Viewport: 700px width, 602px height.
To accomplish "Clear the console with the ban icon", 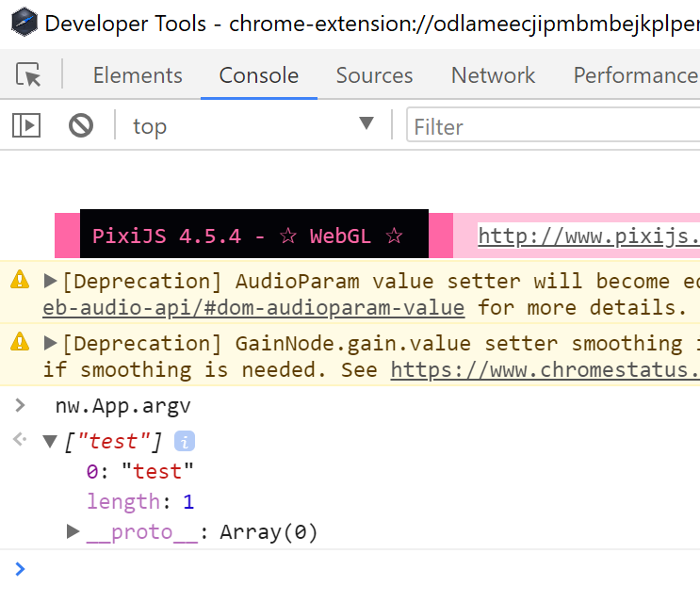I will pyautogui.click(x=81, y=125).
